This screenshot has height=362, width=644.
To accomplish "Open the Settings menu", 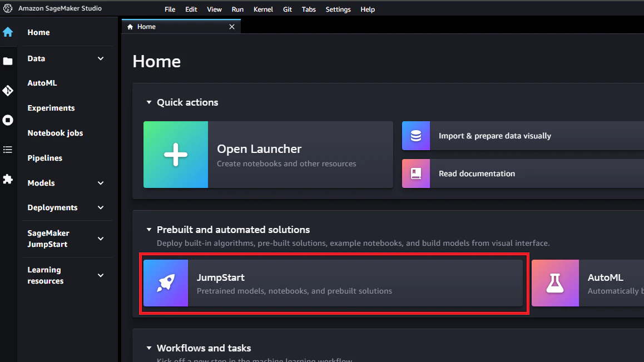I will coord(338,9).
